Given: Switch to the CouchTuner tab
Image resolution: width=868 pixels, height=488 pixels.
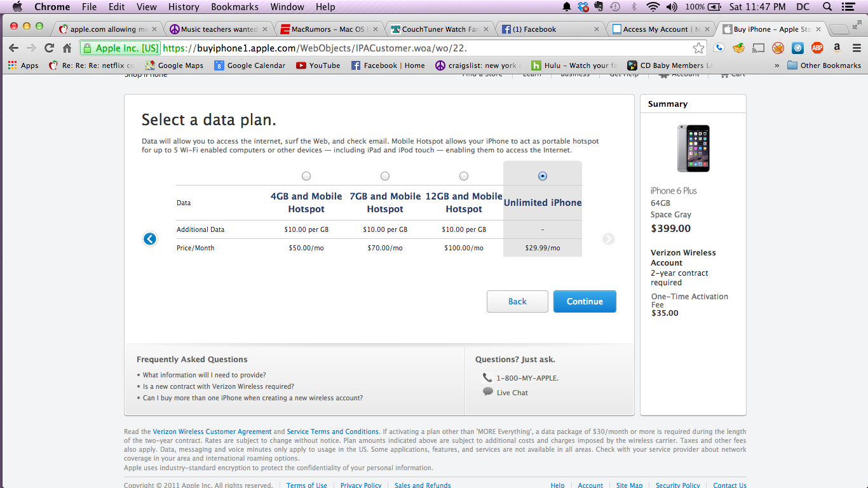Looking at the screenshot, I should click(438, 29).
